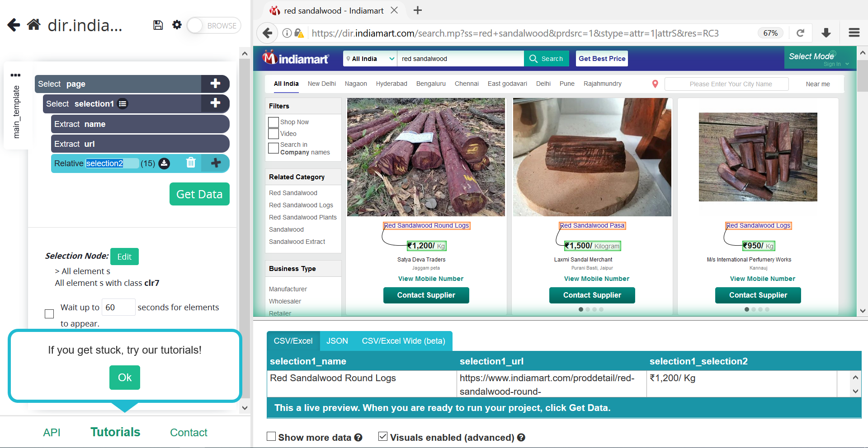This screenshot has height=448, width=868.
Task: Open the browser hamburger menu
Action: point(854,33)
